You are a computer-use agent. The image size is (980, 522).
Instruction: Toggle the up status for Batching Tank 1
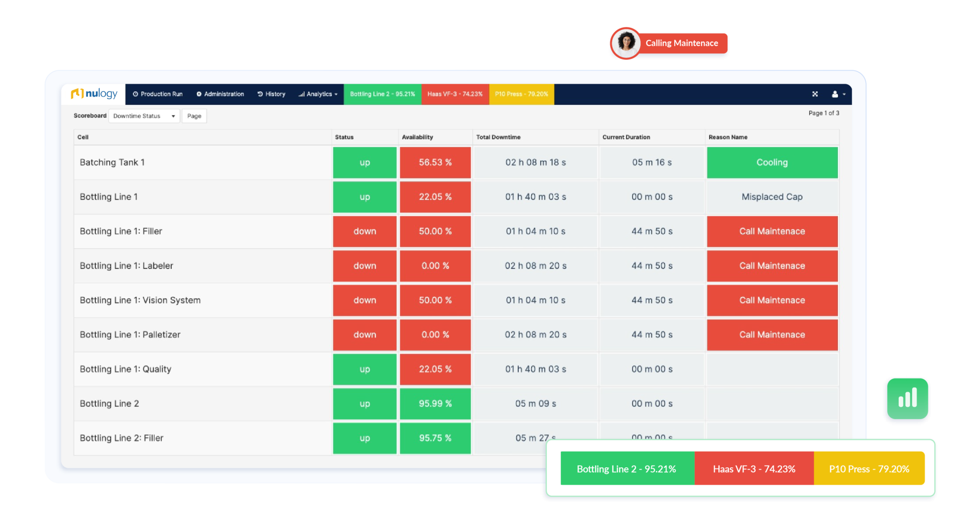coord(364,162)
